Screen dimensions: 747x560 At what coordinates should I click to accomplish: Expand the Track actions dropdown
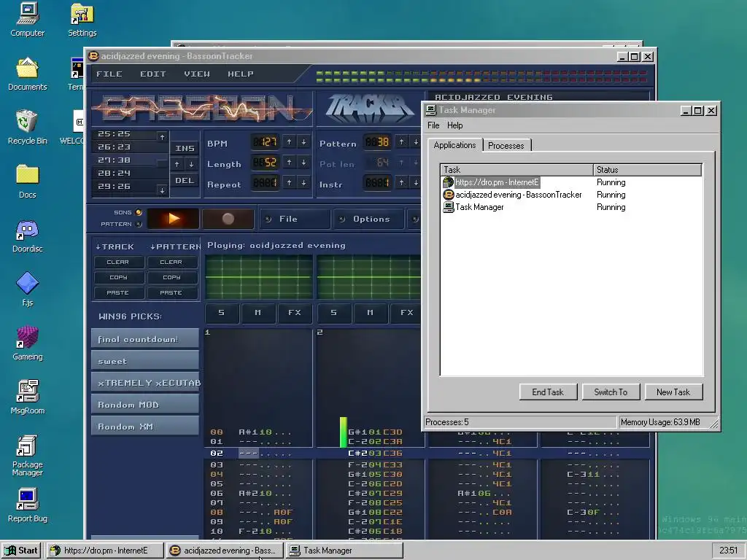115,246
